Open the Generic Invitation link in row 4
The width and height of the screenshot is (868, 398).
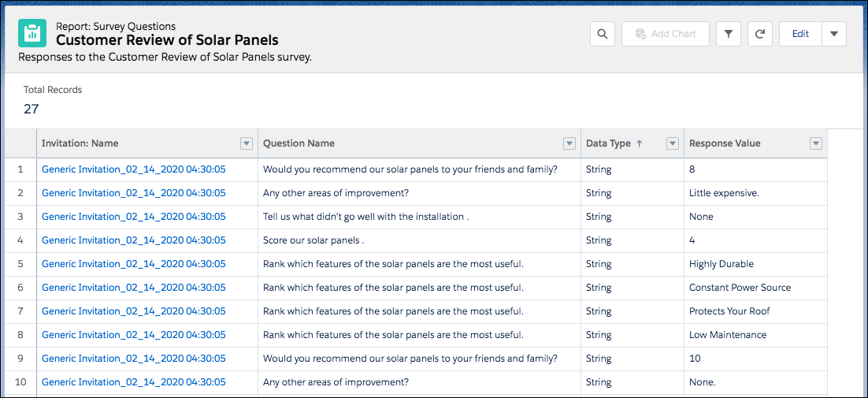point(133,240)
